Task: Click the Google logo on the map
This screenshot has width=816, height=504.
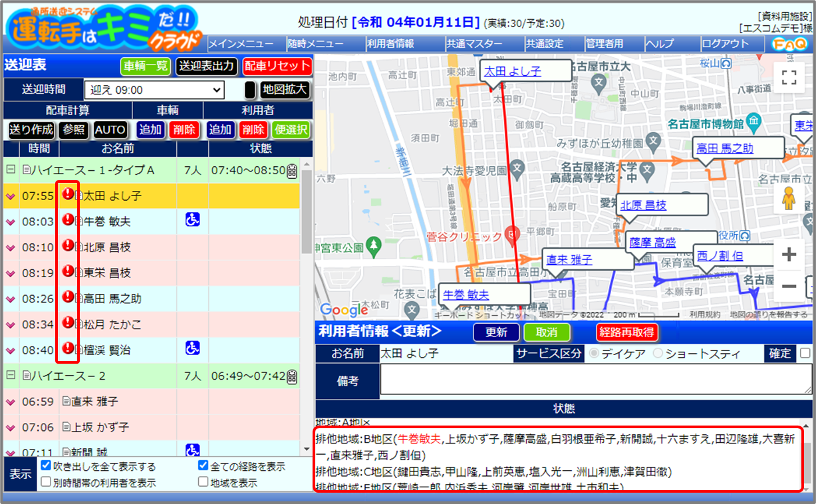Action: [343, 309]
